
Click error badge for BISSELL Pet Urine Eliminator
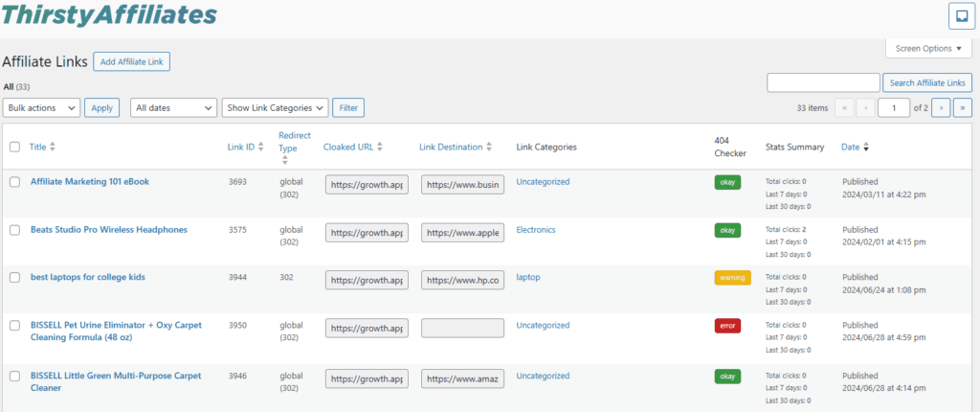(x=727, y=326)
